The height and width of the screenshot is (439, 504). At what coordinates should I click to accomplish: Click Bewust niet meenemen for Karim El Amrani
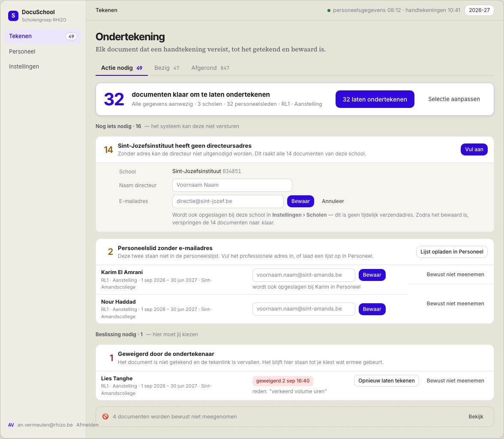[455, 275]
